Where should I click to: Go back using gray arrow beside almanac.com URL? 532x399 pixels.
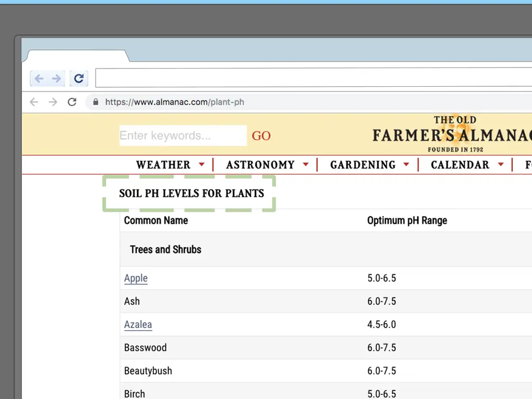(34, 102)
